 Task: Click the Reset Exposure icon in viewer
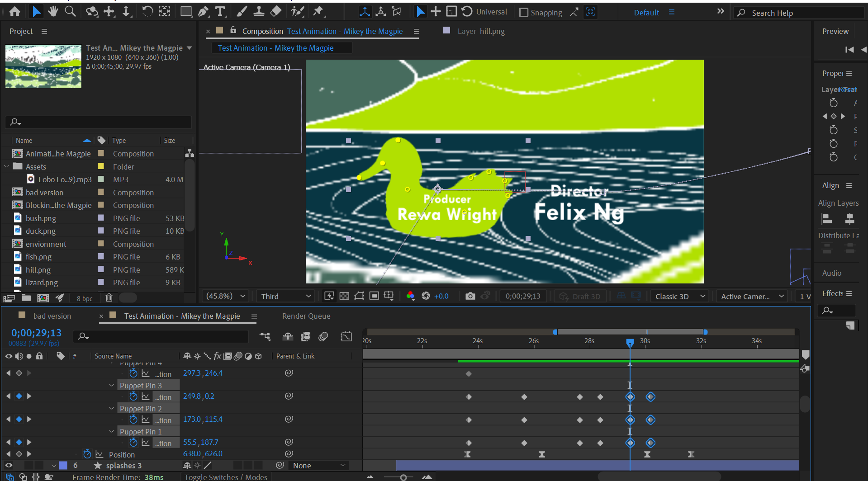426,296
